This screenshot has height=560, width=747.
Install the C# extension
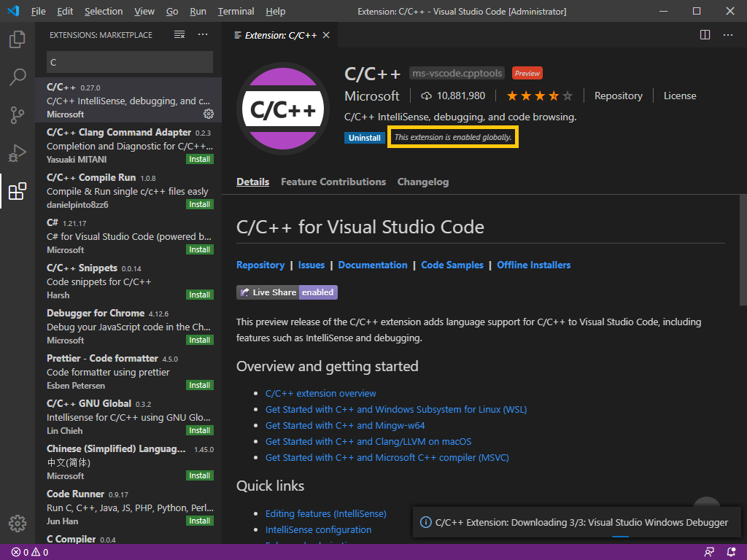[200, 249]
